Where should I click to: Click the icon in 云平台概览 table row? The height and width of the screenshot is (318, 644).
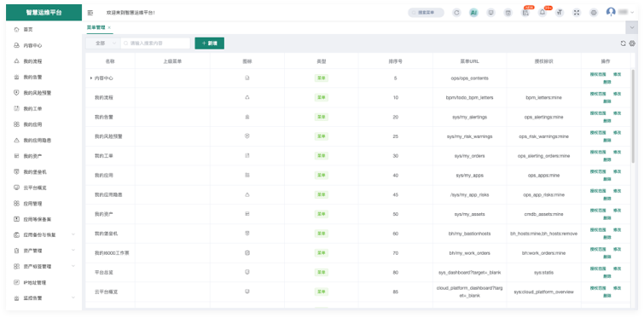[x=247, y=292]
